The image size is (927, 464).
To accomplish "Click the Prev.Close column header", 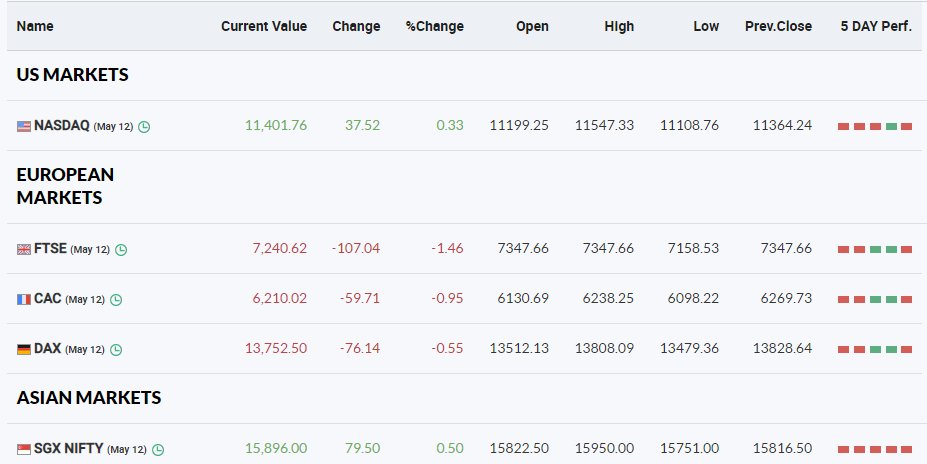I will [778, 26].
